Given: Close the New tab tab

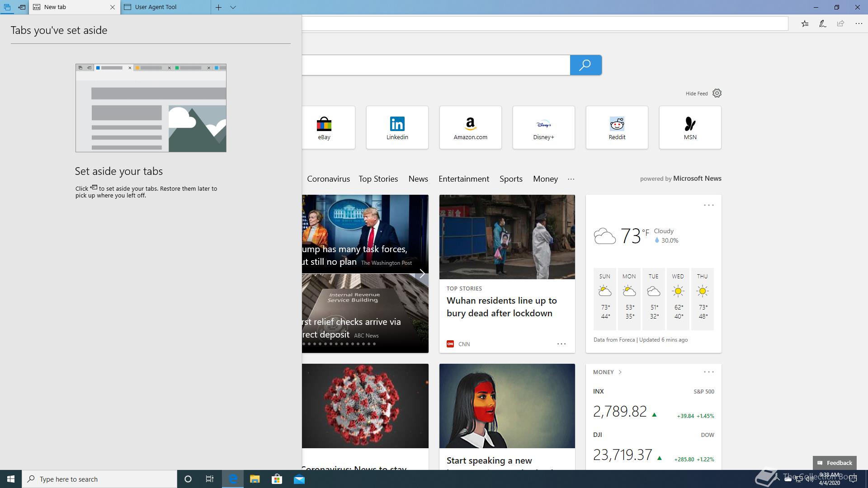Looking at the screenshot, I should 113,7.
